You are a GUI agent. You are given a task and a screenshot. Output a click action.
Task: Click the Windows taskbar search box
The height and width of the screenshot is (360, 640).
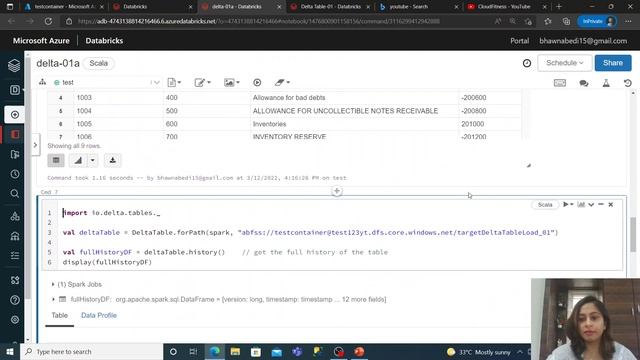click(91, 351)
